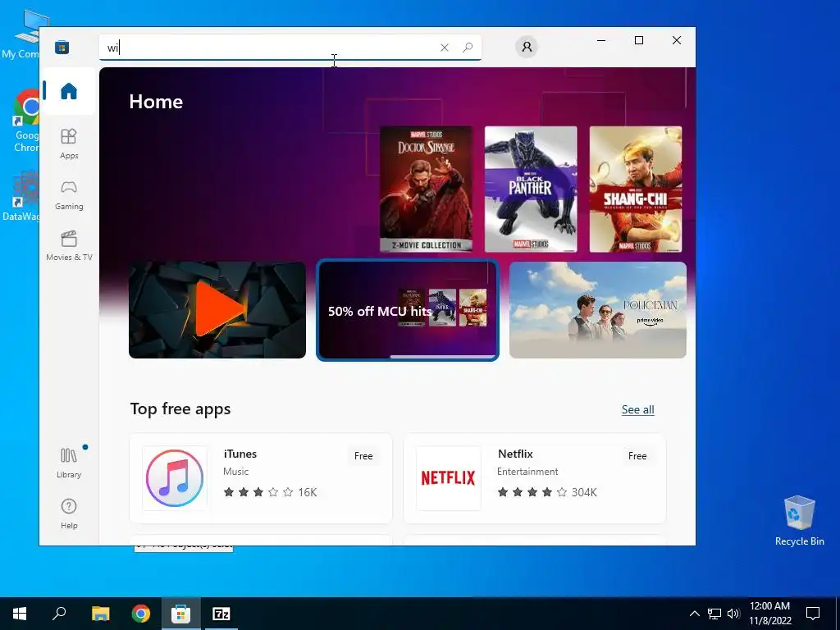Open the Shang-Chi movie poster
This screenshot has width=840, height=630.
point(636,189)
